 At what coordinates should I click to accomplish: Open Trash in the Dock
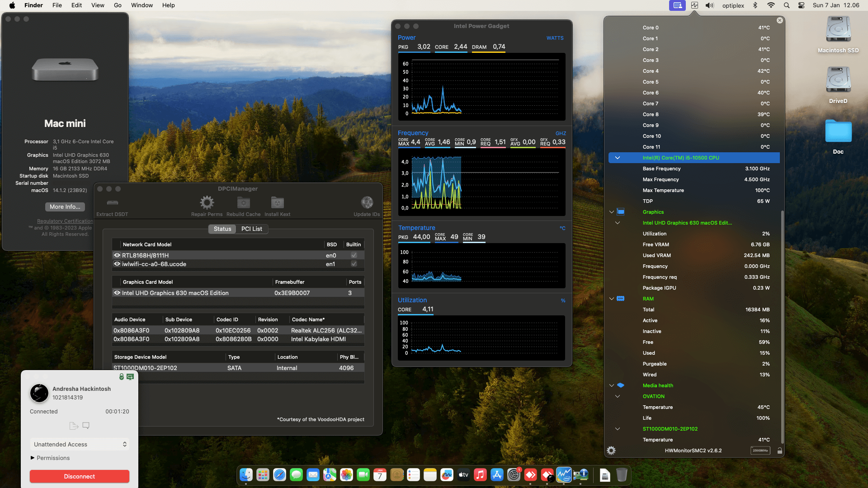(x=622, y=475)
